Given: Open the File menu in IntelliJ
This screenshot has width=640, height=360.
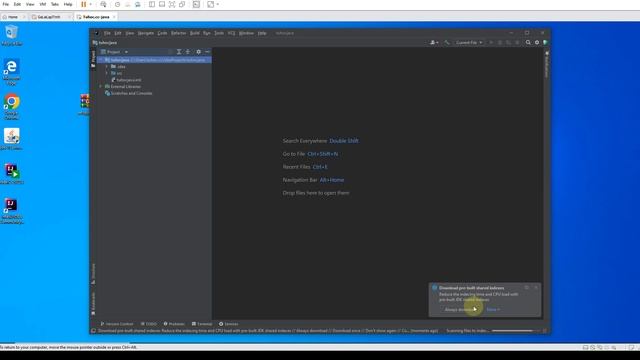Looking at the screenshot, I should [107, 33].
